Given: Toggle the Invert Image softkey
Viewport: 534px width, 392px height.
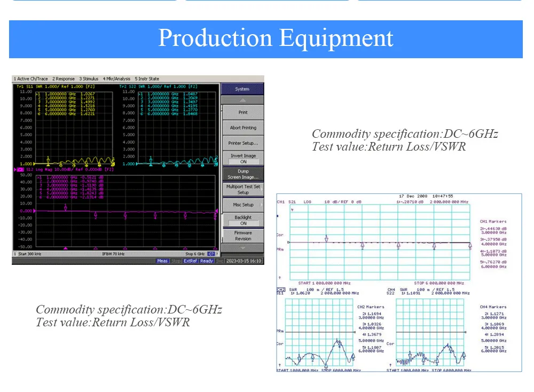Looking at the screenshot, I should tap(243, 159).
